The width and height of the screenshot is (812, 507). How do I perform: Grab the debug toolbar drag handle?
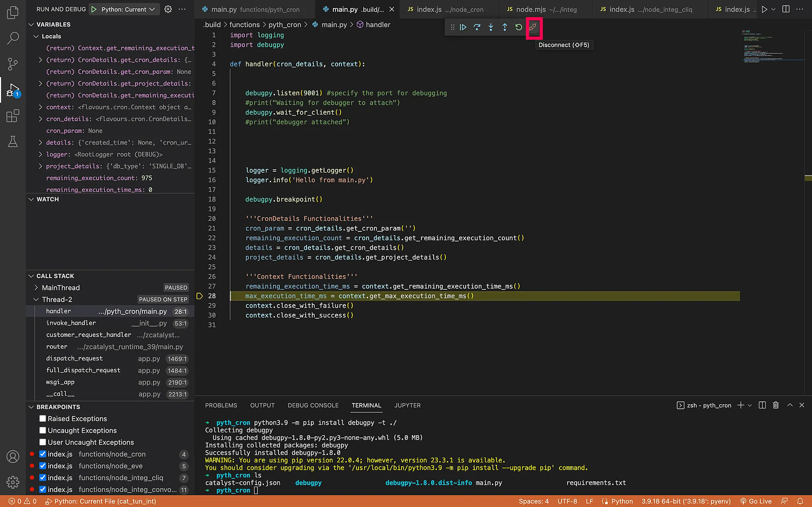pyautogui.click(x=452, y=27)
